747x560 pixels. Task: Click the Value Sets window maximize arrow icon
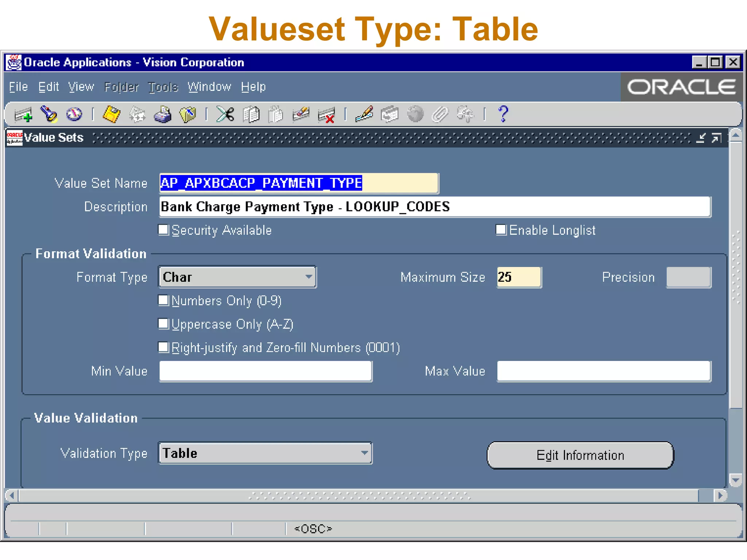tap(716, 138)
